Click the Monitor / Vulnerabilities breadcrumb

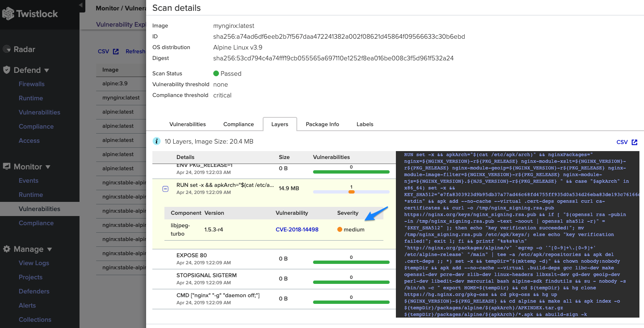[x=121, y=8]
